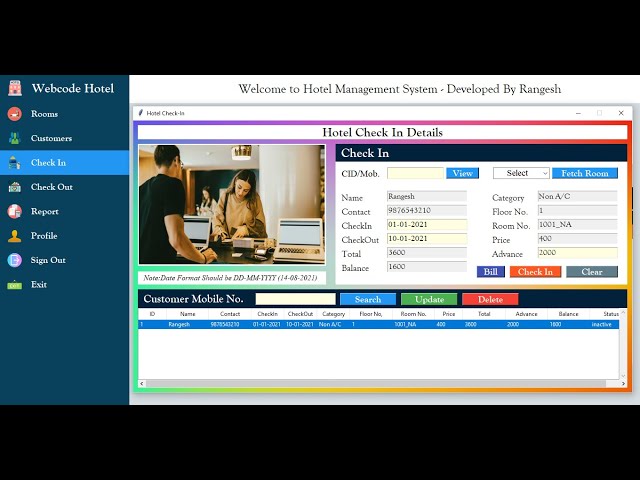Open the Report menu label
The width and height of the screenshot is (640, 480).
45,211
